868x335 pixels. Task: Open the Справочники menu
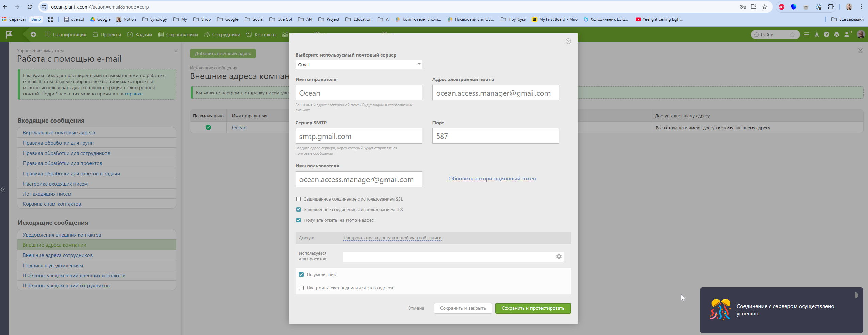coord(178,35)
